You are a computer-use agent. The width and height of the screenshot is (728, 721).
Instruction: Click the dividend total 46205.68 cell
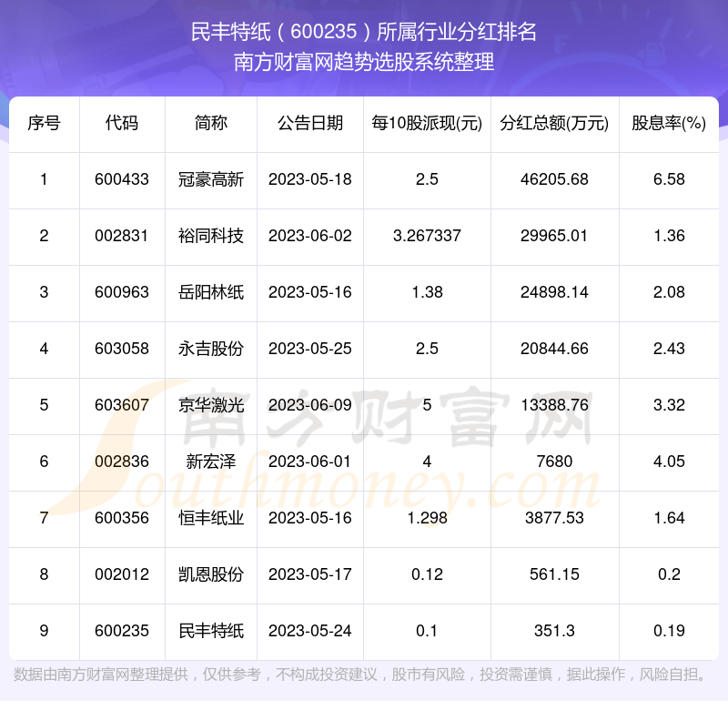554,179
